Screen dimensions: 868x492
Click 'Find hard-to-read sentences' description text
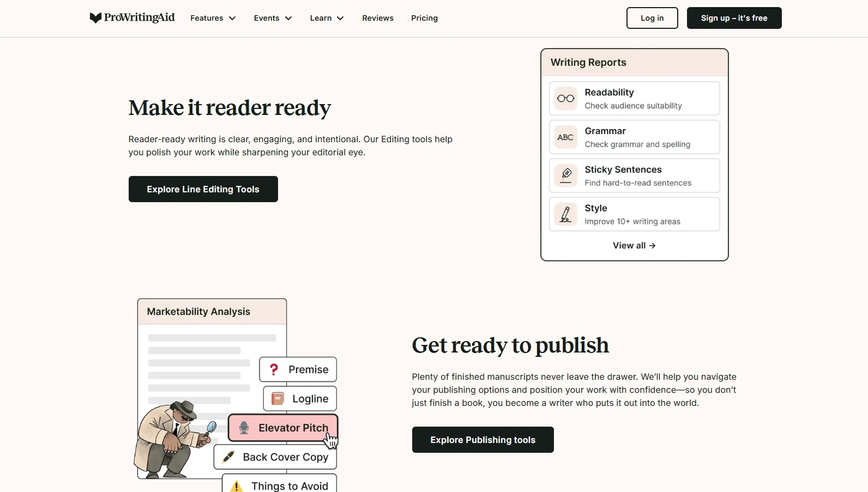point(638,183)
